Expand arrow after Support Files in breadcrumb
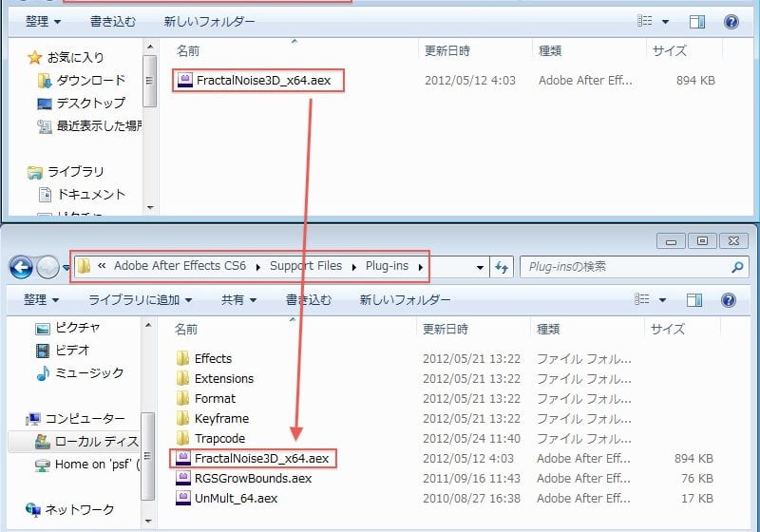The image size is (760, 532). (354, 267)
